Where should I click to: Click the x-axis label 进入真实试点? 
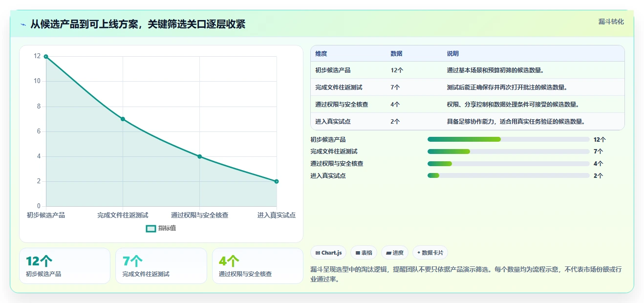pos(277,215)
